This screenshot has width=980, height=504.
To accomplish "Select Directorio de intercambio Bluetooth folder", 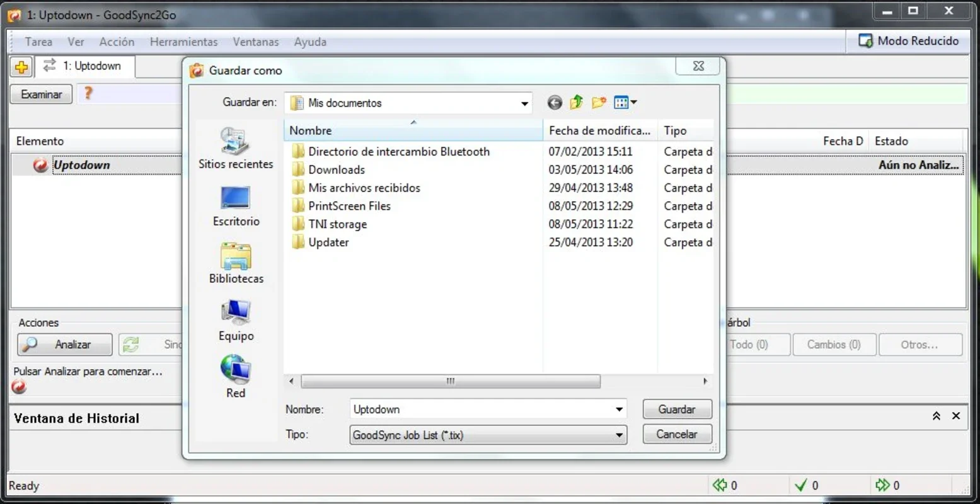I will pyautogui.click(x=399, y=151).
